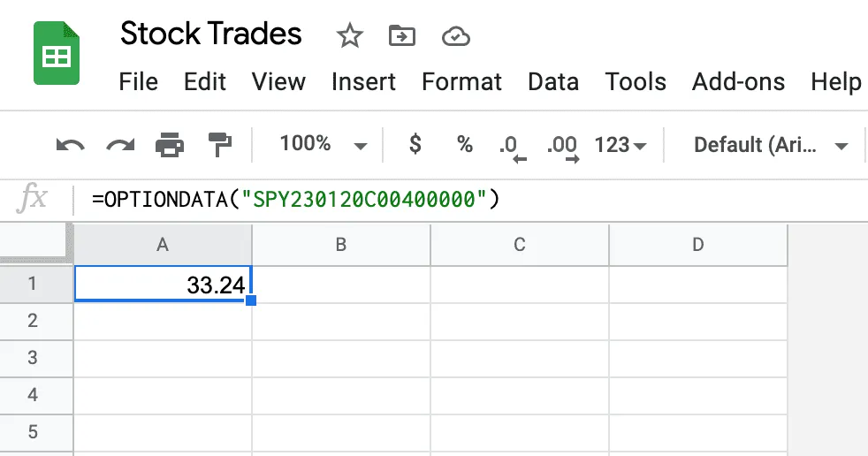The width and height of the screenshot is (868, 456).
Task: Open the Default (Arial) font dropdown
Action: click(771, 145)
